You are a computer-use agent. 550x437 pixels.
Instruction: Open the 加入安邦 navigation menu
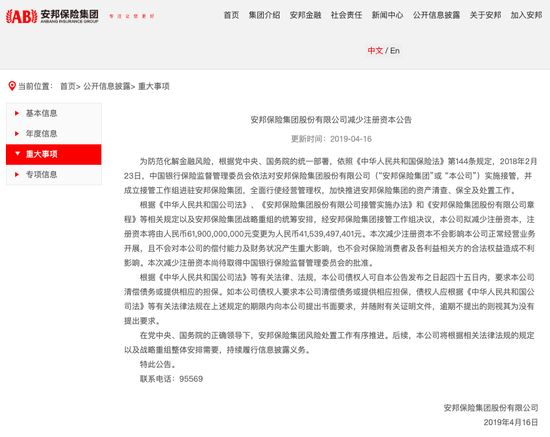pos(526,15)
